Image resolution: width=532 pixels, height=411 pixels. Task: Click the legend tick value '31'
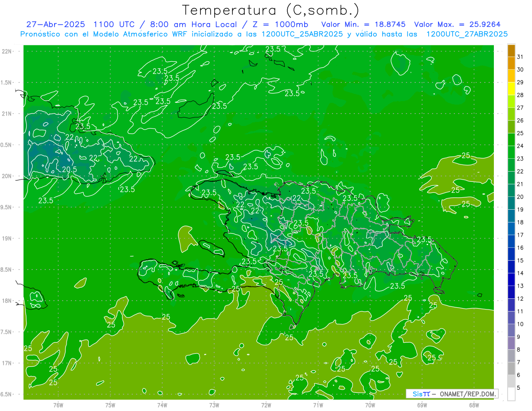coord(520,57)
